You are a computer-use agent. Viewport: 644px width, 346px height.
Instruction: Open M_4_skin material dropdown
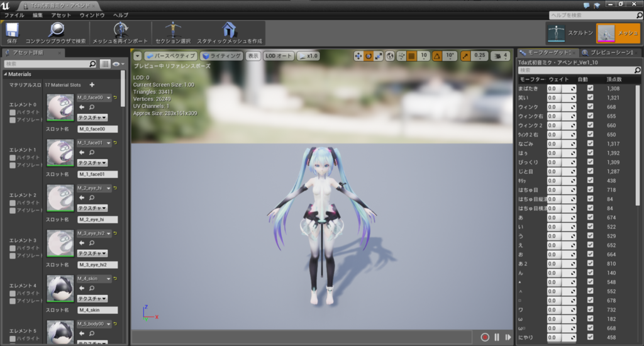coord(94,279)
